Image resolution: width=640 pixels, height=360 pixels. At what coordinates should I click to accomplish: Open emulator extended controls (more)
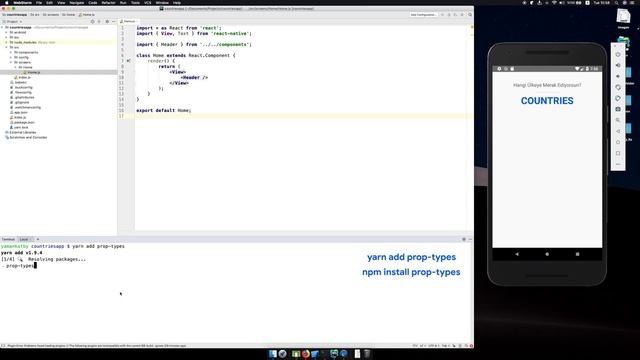point(618,164)
